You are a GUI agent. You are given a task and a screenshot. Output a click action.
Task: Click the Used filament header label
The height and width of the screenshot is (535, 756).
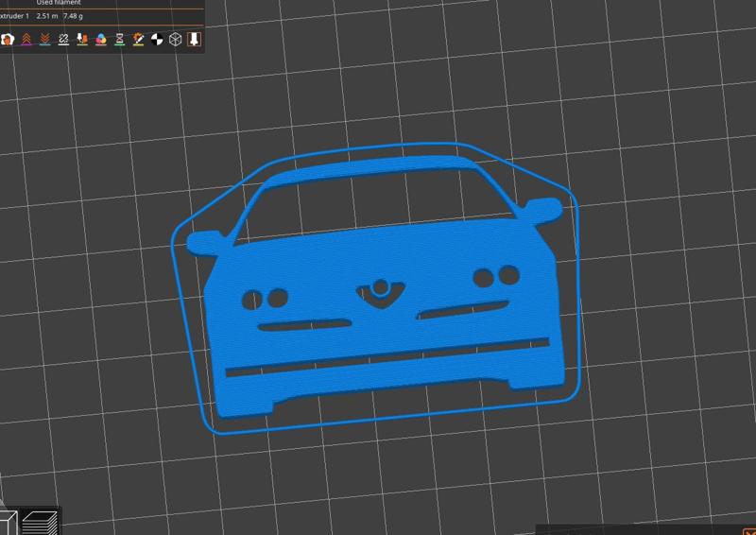click(59, 3)
